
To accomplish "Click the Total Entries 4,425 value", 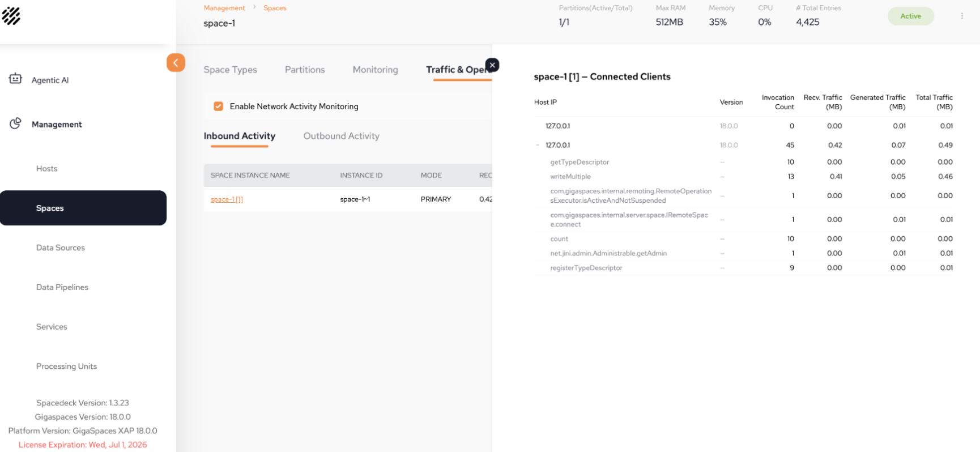I will click(x=807, y=22).
